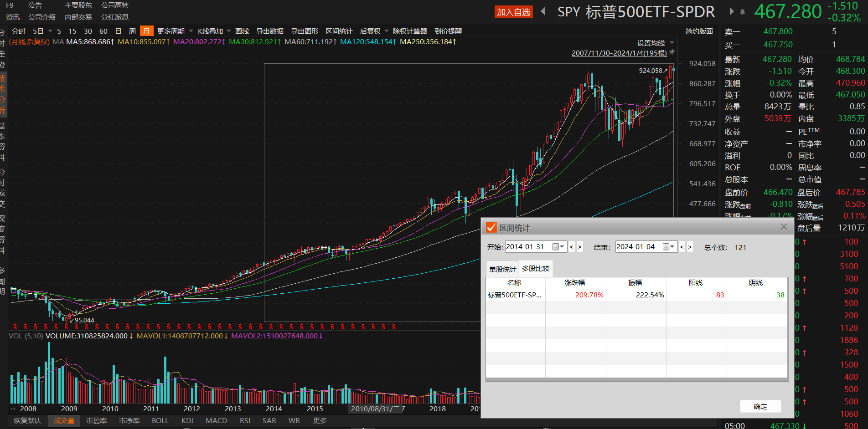Image resolution: width=868 pixels, height=429 pixels.
Task: Click the 924.058 high price marker
Action: pyautogui.click(x=653, y=71)
